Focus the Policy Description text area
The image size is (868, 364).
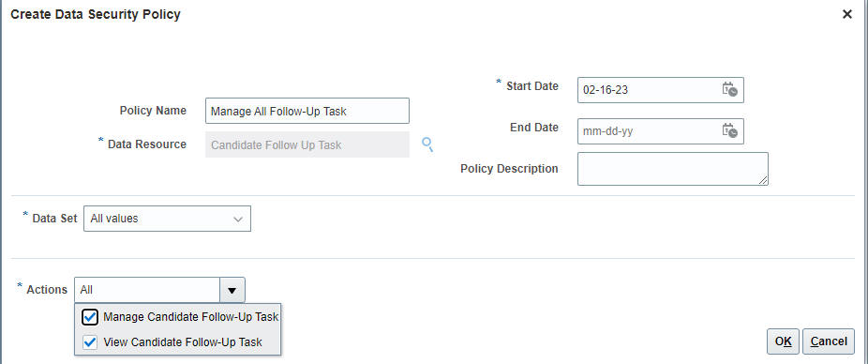(673, 169)
